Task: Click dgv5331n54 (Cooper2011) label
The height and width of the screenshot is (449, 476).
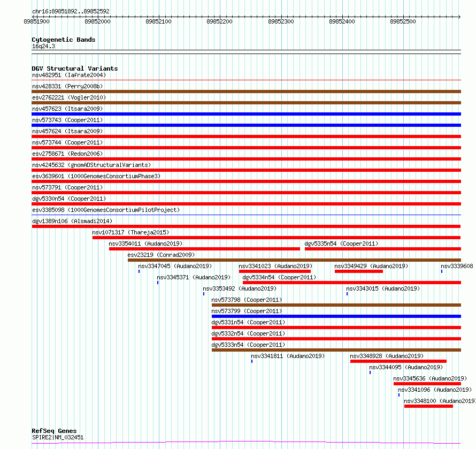Action: [x=248, y=322]
